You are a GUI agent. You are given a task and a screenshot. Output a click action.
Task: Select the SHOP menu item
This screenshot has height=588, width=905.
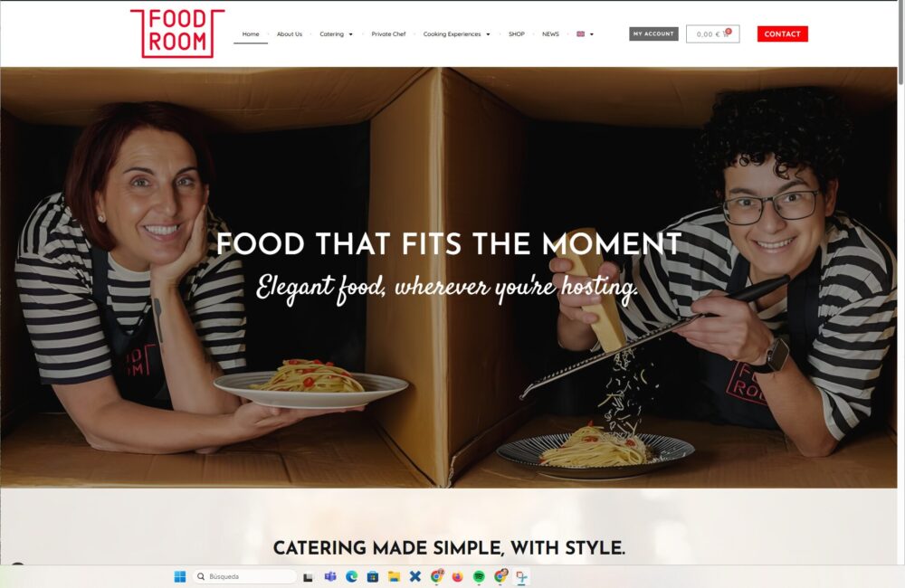tap(517, 34)
